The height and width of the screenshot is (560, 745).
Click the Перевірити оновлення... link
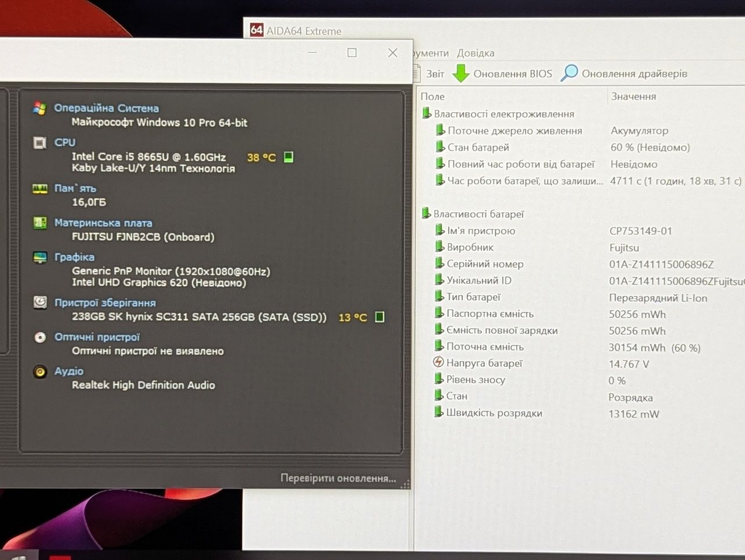pos(338,478)
